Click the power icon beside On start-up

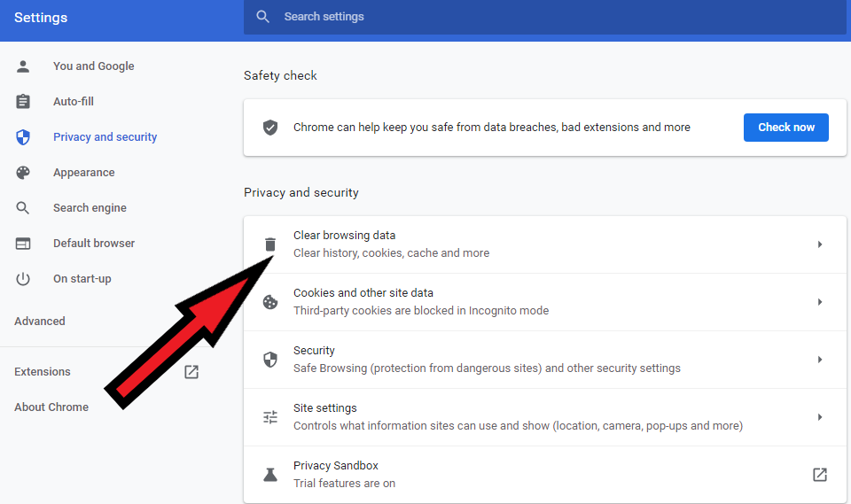(23, 279)
